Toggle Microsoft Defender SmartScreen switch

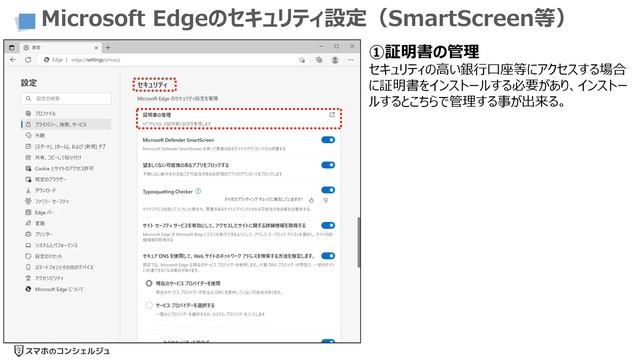pyautogui.click(x=328, y=140)
